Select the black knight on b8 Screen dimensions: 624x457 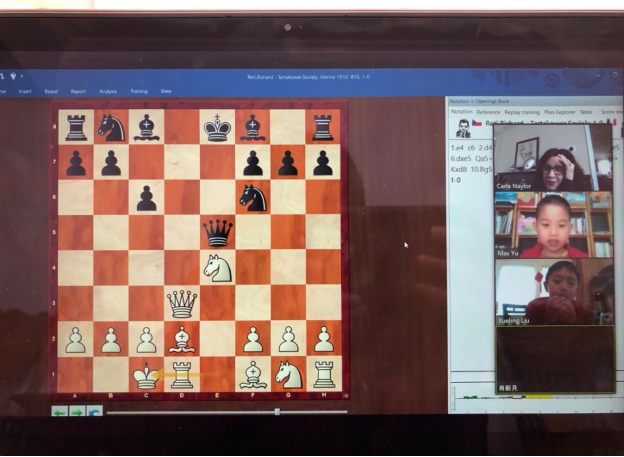(111, 127)
